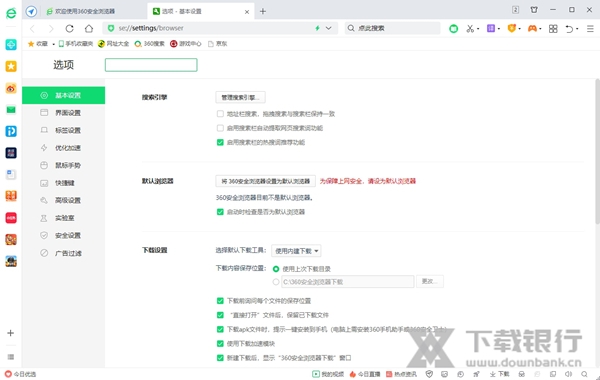600x380 pixels.
Task: Open 基本设置 settings category
Action: 64,95
